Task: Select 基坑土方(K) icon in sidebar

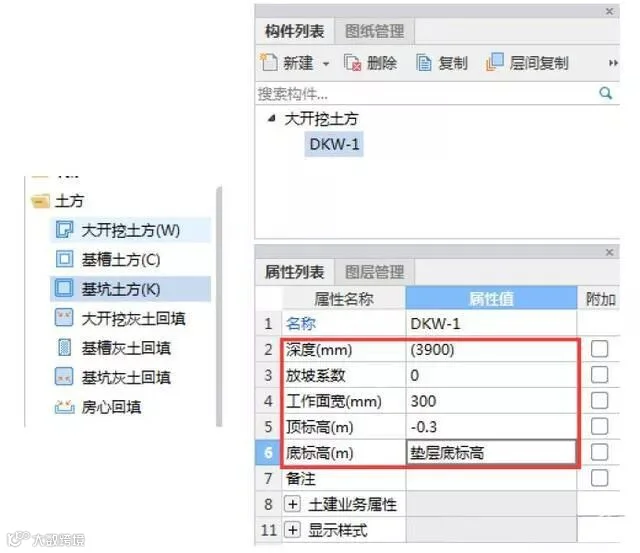Action: point(64,289)
